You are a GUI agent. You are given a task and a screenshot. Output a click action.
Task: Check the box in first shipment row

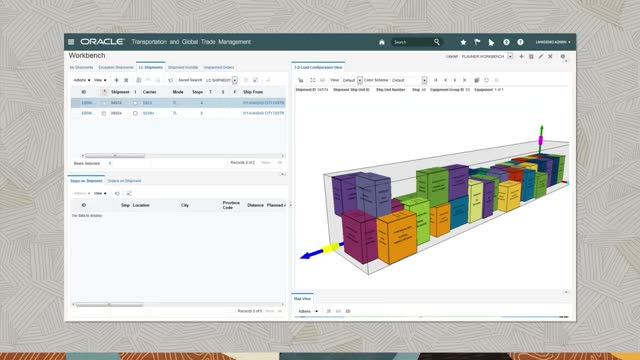coord(104,103)
